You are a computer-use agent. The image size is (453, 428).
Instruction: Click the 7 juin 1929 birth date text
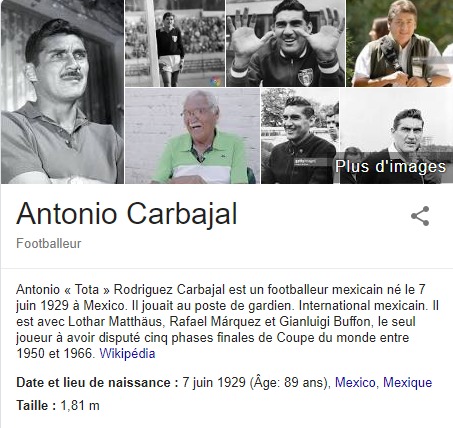[x=214, y=382]
